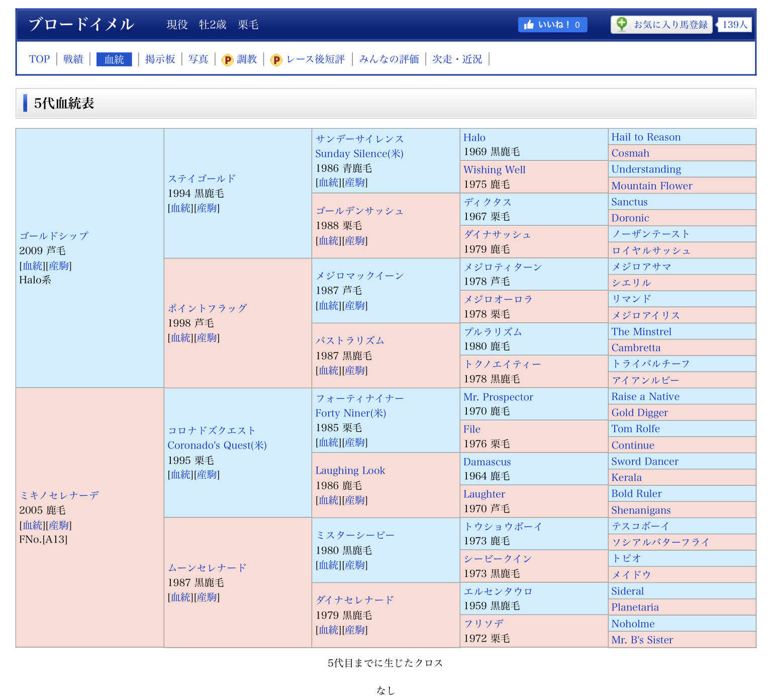Open the みんなの評価 tab

tap(389, 59)
